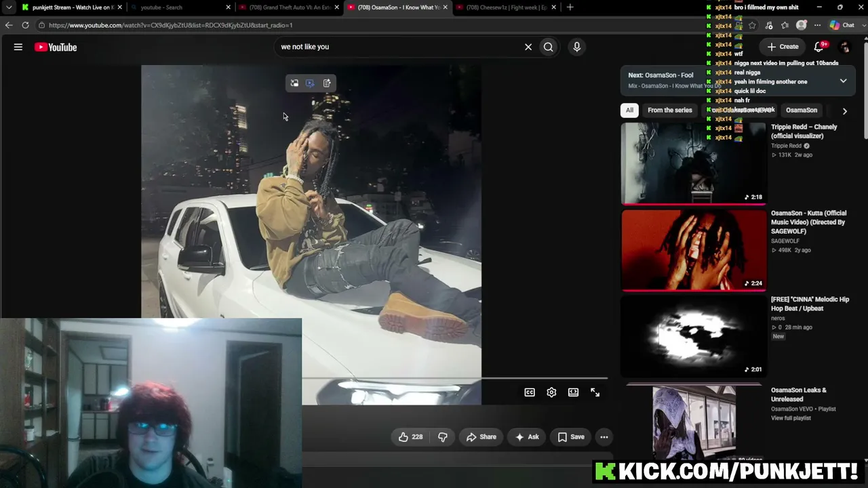Screen dimensions: 868x488
Task: Open YouTube notifications bell
Action: pyautogui.click(x=819, y=47)
